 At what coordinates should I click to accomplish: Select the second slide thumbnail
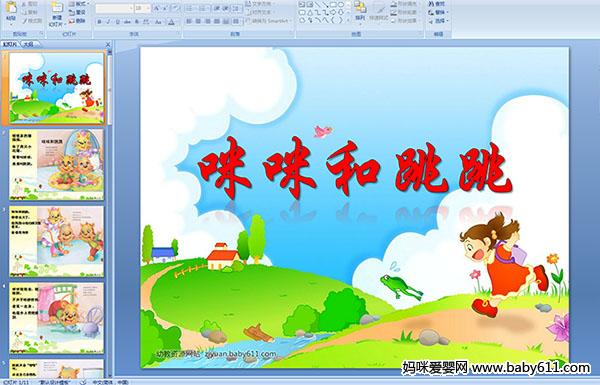point(56,165)
